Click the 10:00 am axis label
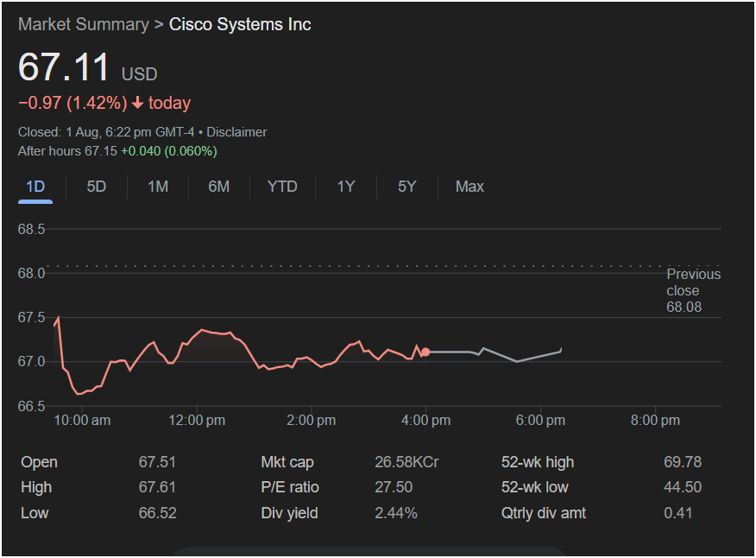The image size is (756, 558). point(82,421)
